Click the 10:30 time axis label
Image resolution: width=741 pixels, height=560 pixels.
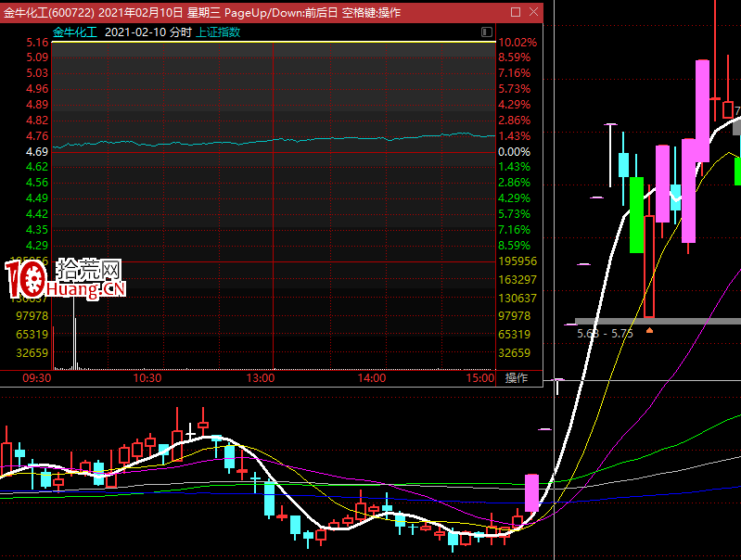147,378
